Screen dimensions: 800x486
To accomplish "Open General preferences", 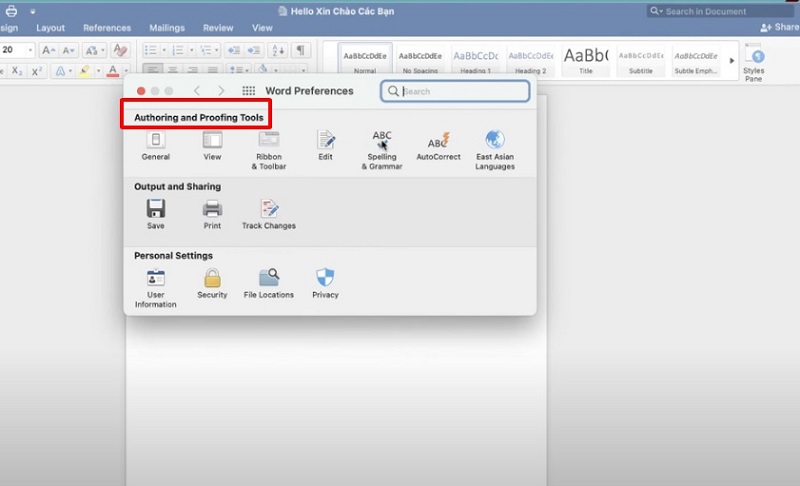I will pos(156,145).
